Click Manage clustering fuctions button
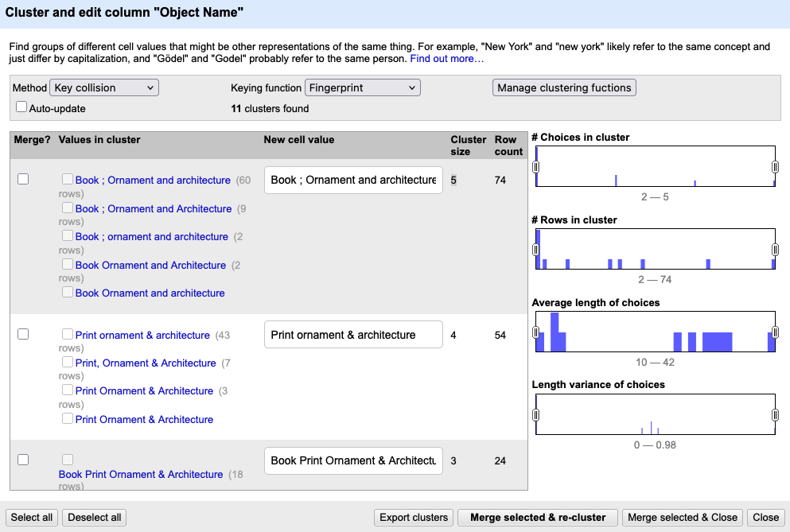 564,87
